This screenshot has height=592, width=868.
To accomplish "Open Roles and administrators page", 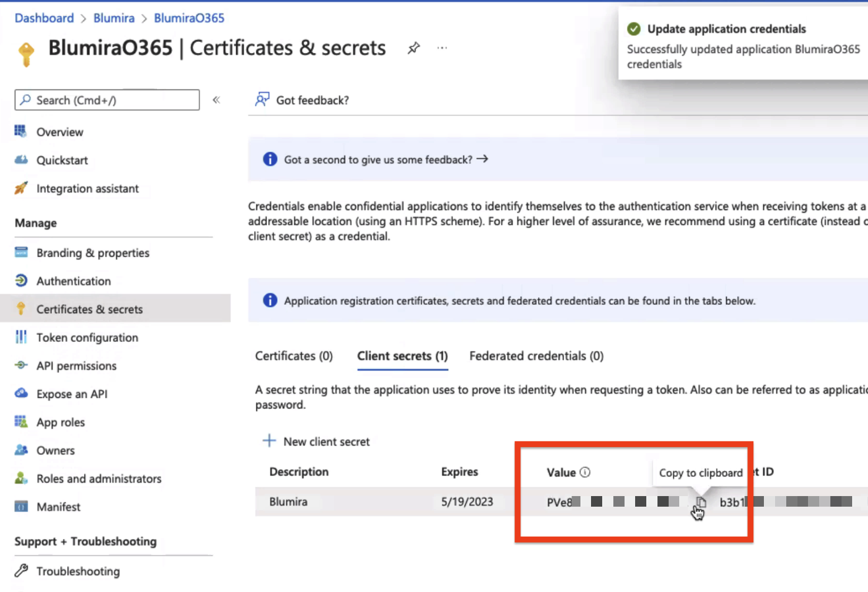I will (x=99, y=478).
